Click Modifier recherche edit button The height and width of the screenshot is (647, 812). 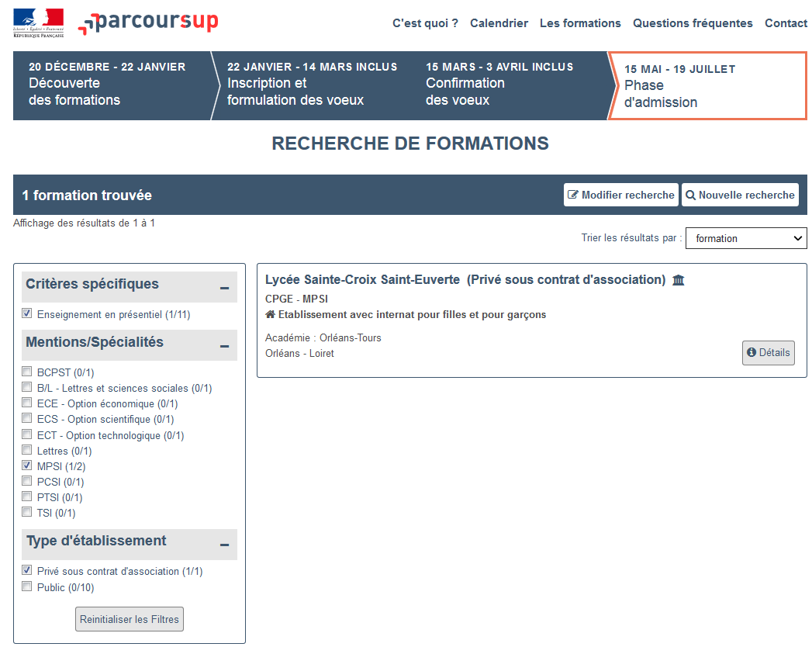point(620,195)
